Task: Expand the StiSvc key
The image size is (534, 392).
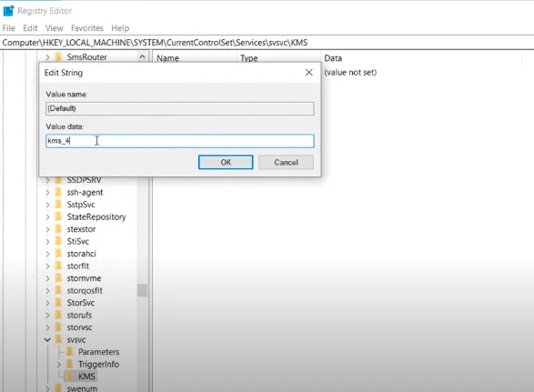Action: [x=47, y=241]
